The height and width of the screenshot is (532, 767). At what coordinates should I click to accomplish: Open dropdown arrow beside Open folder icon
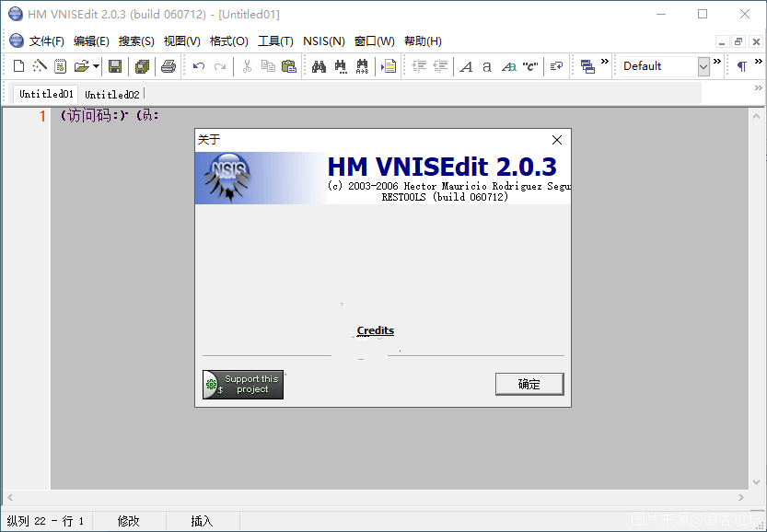coord(96,66)
